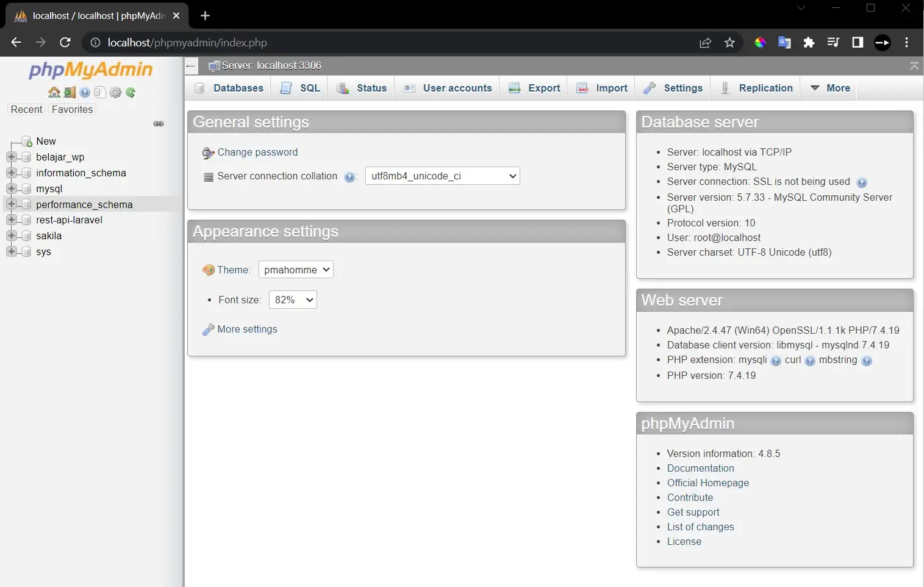The width and height of the screenshot is (924, 587).
Task: Open the List of changes link
Action: 700,527
